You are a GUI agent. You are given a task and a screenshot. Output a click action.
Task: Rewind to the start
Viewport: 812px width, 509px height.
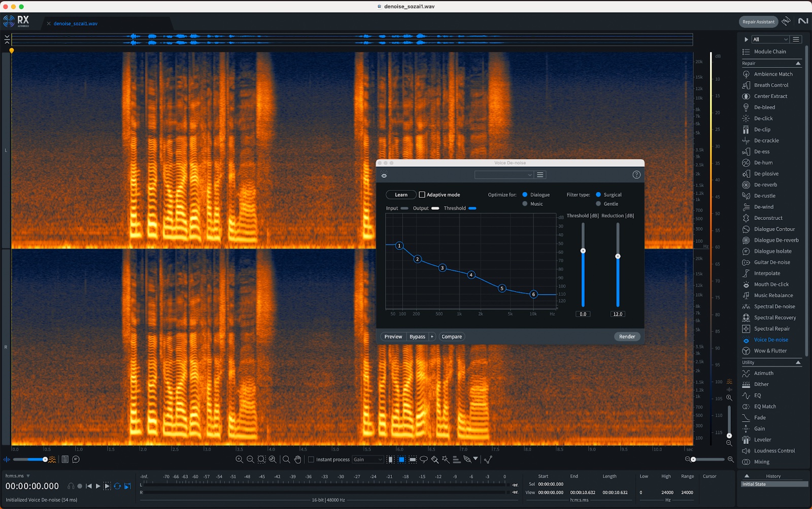pos(89,487)
